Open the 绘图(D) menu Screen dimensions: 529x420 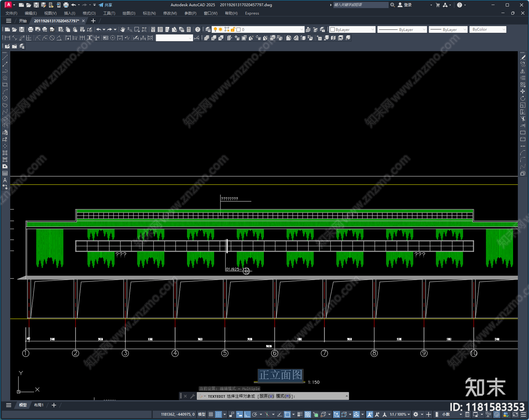[x=129, y=13]
